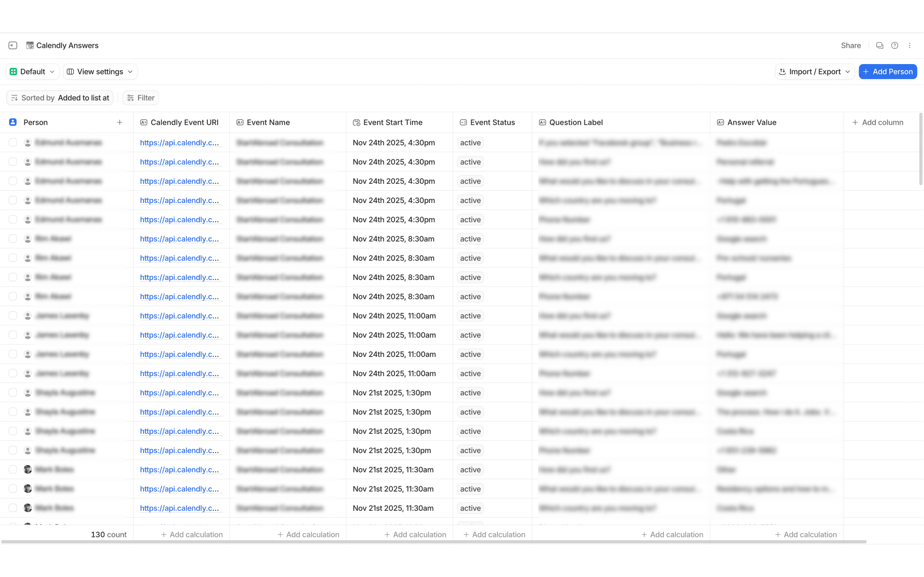
Task: Open the comments icon beside Share
Action: 879,45
